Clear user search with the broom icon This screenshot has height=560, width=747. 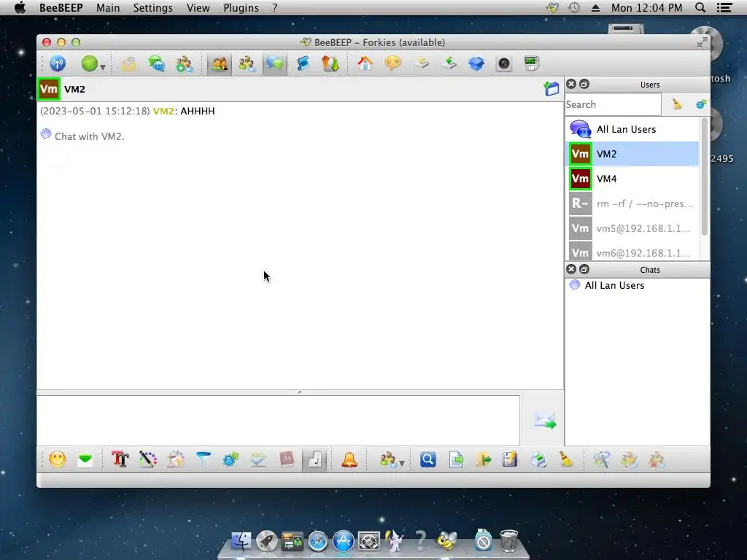677,104
